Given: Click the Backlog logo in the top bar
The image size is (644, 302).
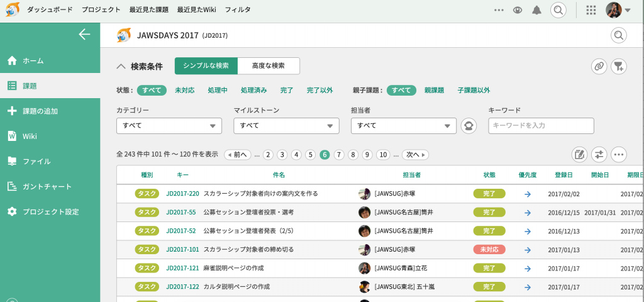Looking at the screenshot, I should (x=13, y=9).
